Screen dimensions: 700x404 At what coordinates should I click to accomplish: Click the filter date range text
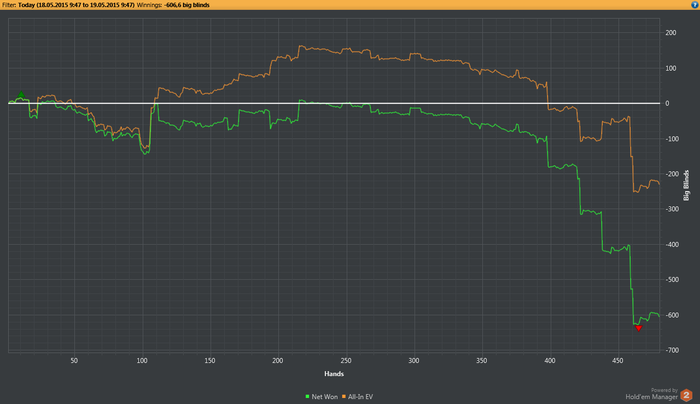[76, 5]
